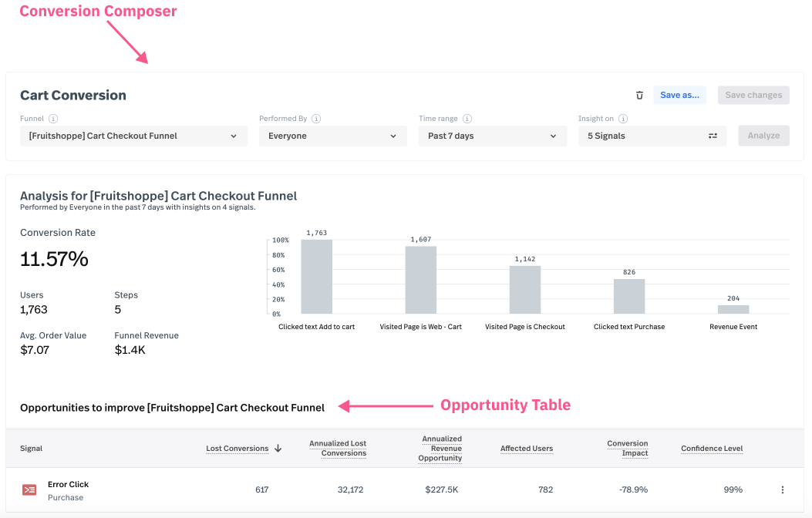Image resolution: width=812 pixels, height=518 pixels.
Task: Click the Insight on info icon
Action: pyautogui.click(x=623, y=119)
